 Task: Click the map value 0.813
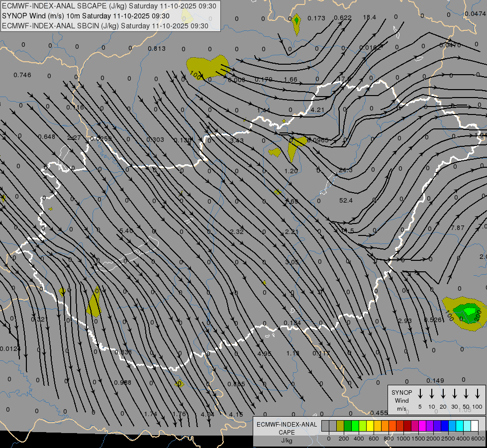157,48
